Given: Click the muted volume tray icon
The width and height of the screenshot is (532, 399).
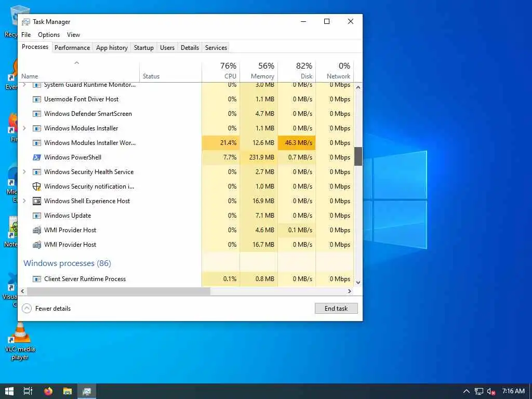Looking at the screenshot, I should coord(491,391).
